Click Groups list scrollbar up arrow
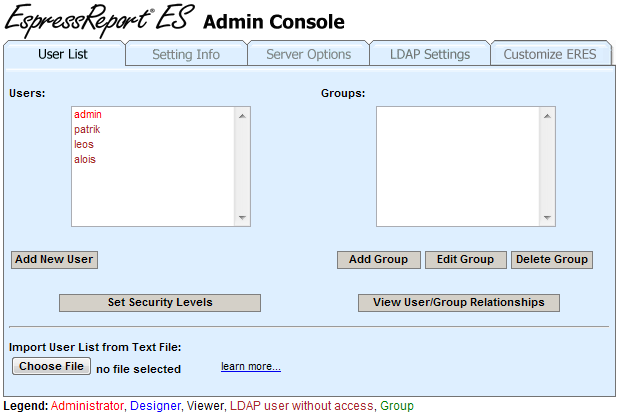The width and height of the screenshot is (631, 416). click(547, 116)
